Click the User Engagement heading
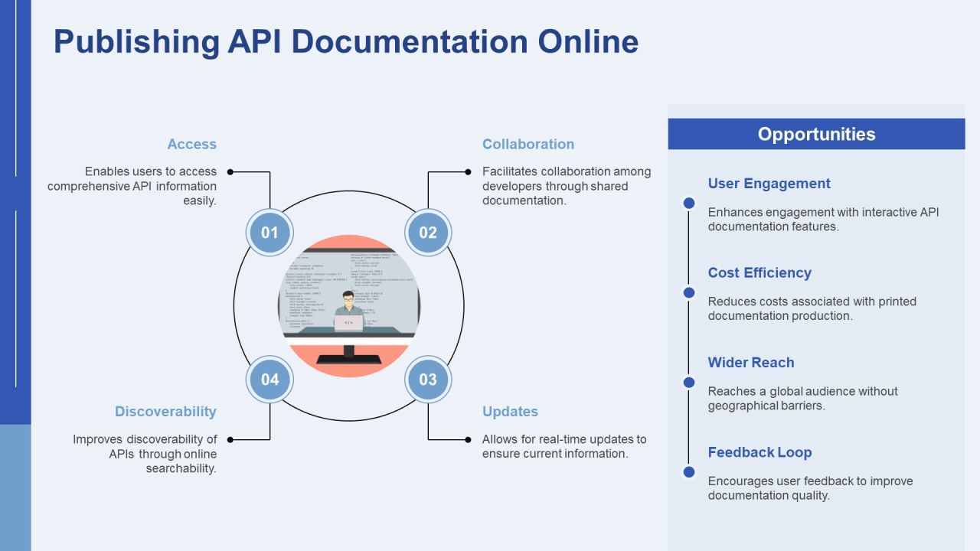980x551 pixels. tap(769, 184)
